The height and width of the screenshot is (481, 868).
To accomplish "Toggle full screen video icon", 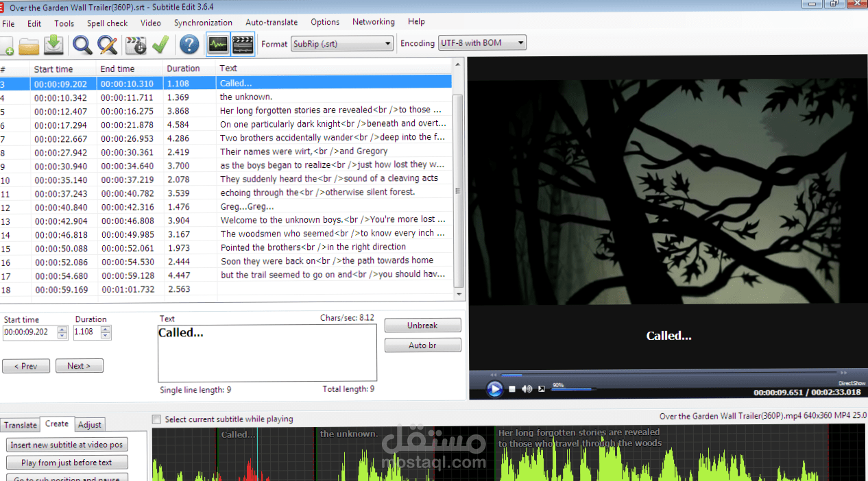I will point(542,389).
